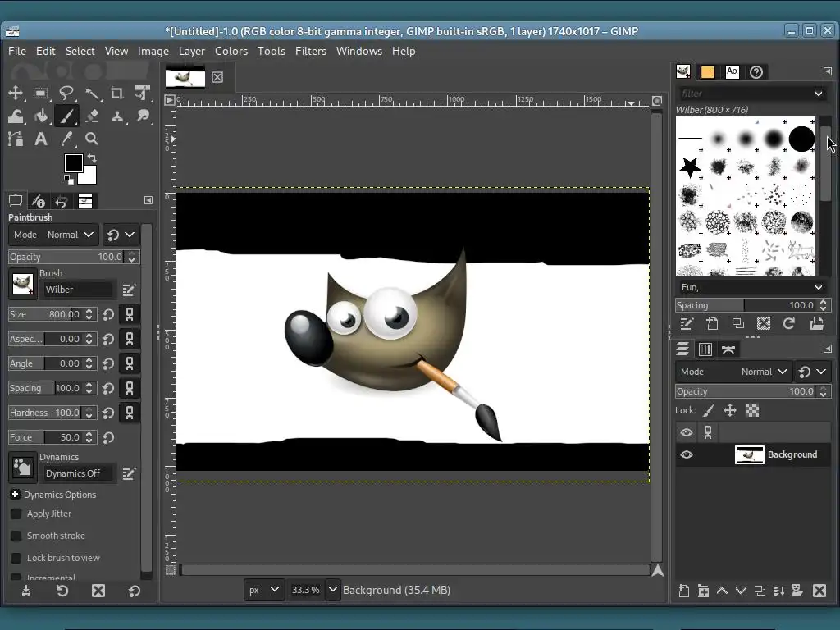Switch to Paths tab
The height and width of the screenshot is (630, 840).
(x=728, y=349)
